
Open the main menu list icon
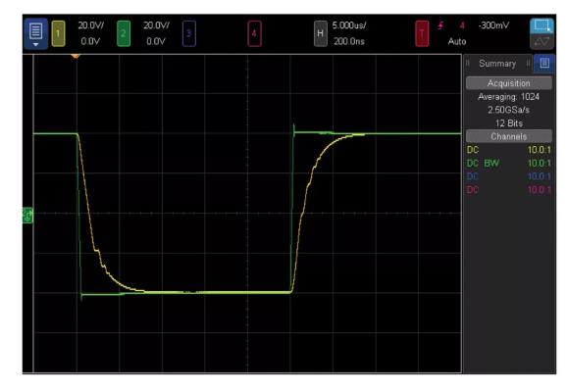(x=35, y=31)
